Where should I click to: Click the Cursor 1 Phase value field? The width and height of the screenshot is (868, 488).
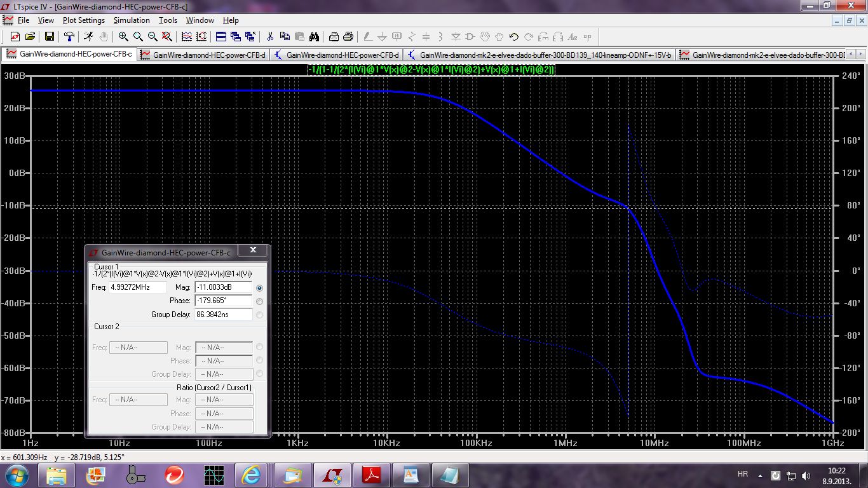[224, 301]
